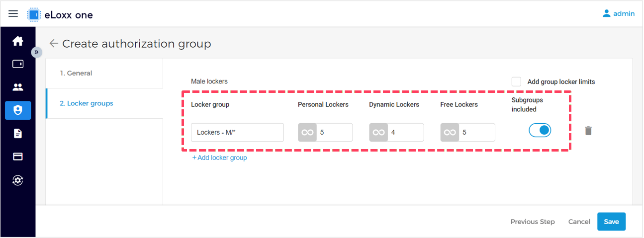This screenshot has width=644, height=238.
Task: Open the lockers section in the sidebar
Action: 18,64
